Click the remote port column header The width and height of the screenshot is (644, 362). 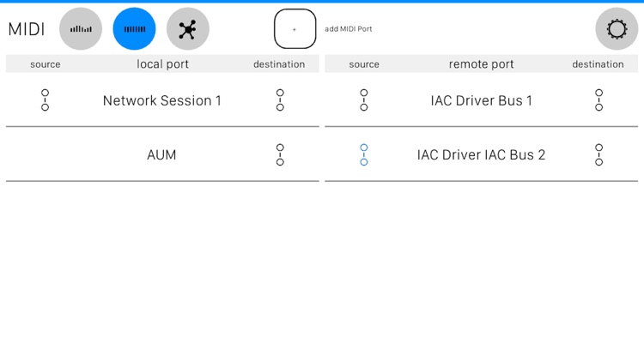(x=482, y=64)
